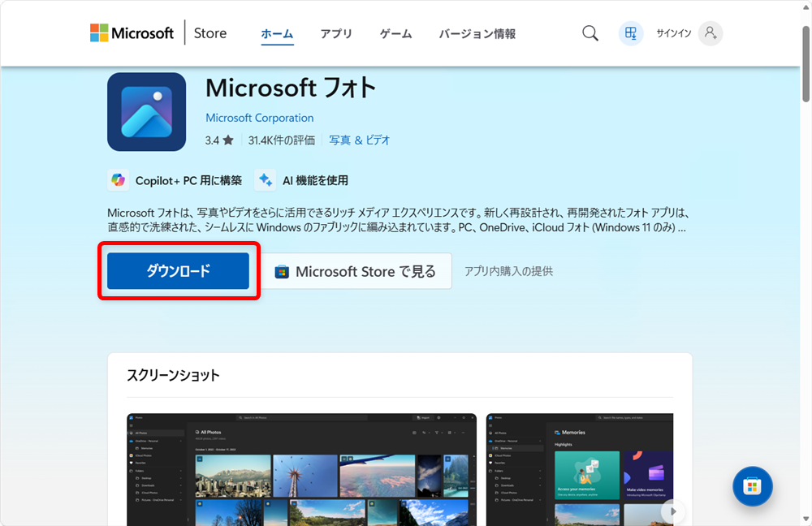Screen dimensions: 812x526
Task: Click the AI 機能を使用 label
Action: coord(315,181)
